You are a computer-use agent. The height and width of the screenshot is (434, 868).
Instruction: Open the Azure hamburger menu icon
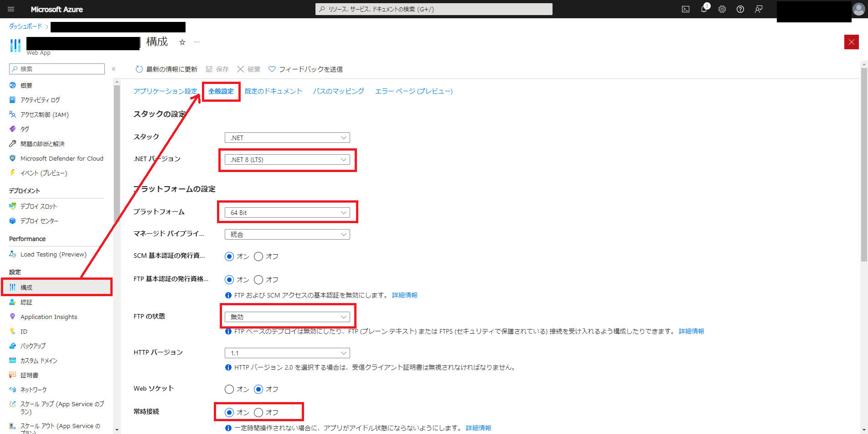(11, 9)
